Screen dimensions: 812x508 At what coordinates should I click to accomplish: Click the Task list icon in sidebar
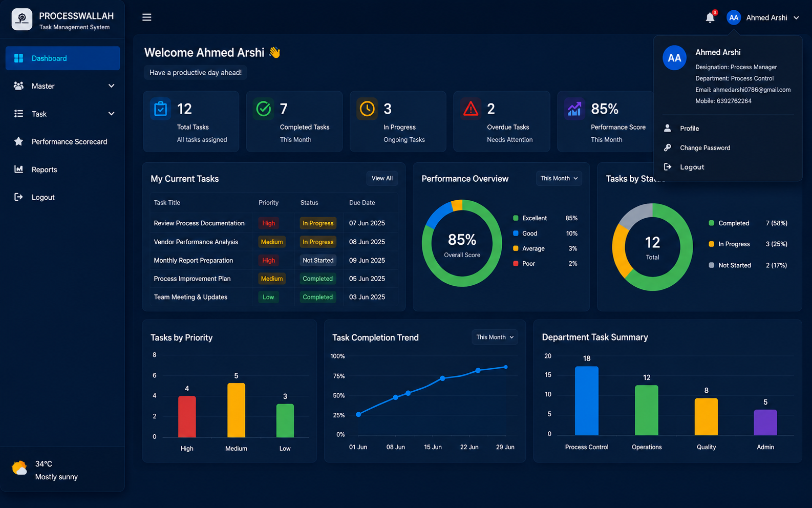tap(19, 114)
